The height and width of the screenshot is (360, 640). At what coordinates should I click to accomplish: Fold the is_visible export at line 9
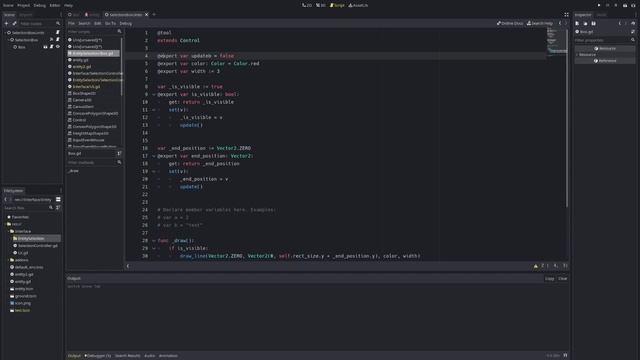point(154,95)
